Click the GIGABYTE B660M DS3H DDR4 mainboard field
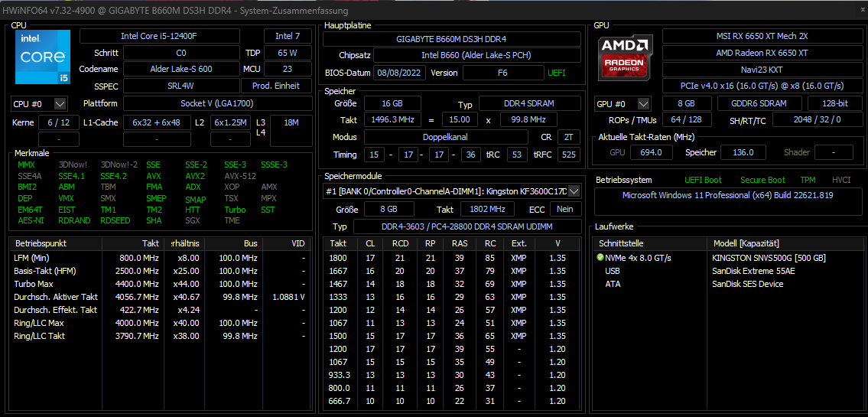 [x=452, y=39]
